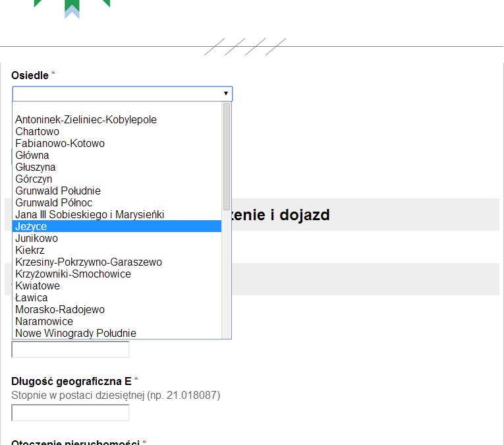Screen dimensions: 504x445
Task: Click the dropdown list scrollbar thumb
Action: click(227, 156)
